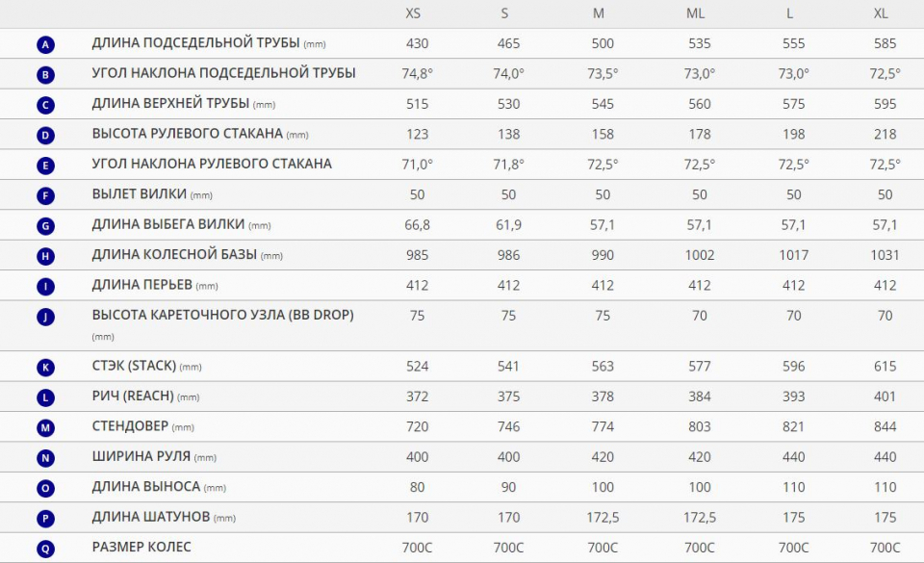Image resolution: width=924 pixels, height=563 pixels.
Task: Click the blue letter G circle icon
Action: click(x=46, y=226)
